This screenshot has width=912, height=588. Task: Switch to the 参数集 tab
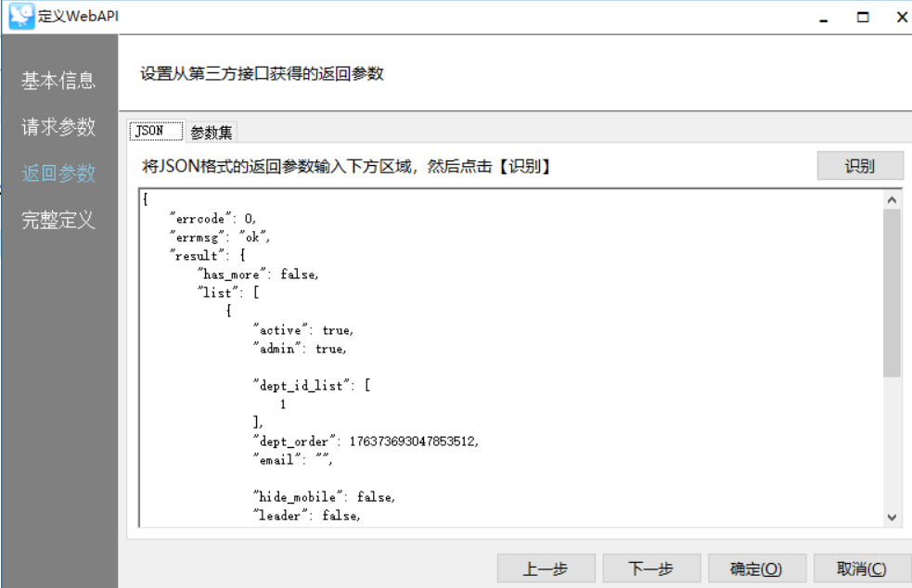(x=212, y=133)
